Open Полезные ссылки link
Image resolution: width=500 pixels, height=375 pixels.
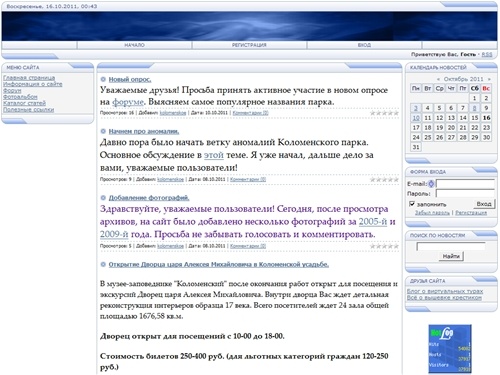[28, 109]
